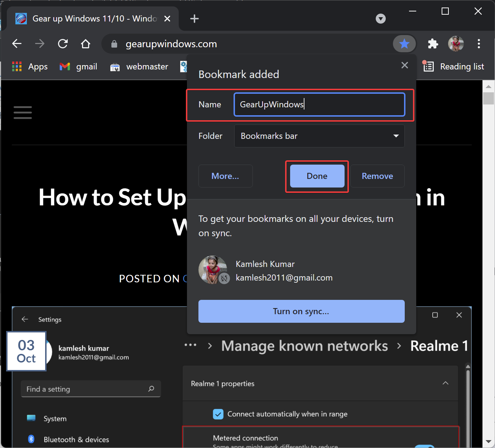The height and width of the screenshot is (448, 495).
Task: Open the tab search dropdown arrow
Action: (x=381, y=19)
